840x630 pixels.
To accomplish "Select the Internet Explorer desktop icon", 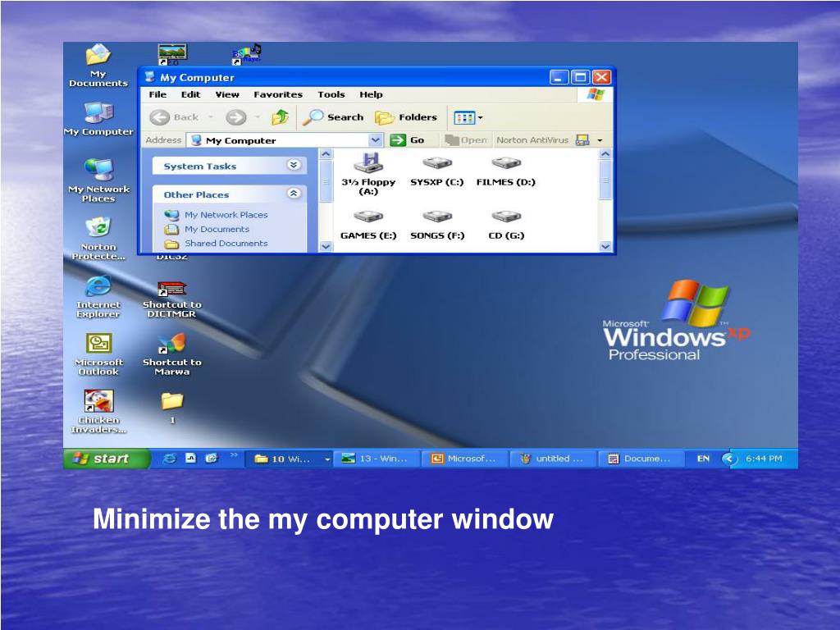I will (x=98, y=296).
